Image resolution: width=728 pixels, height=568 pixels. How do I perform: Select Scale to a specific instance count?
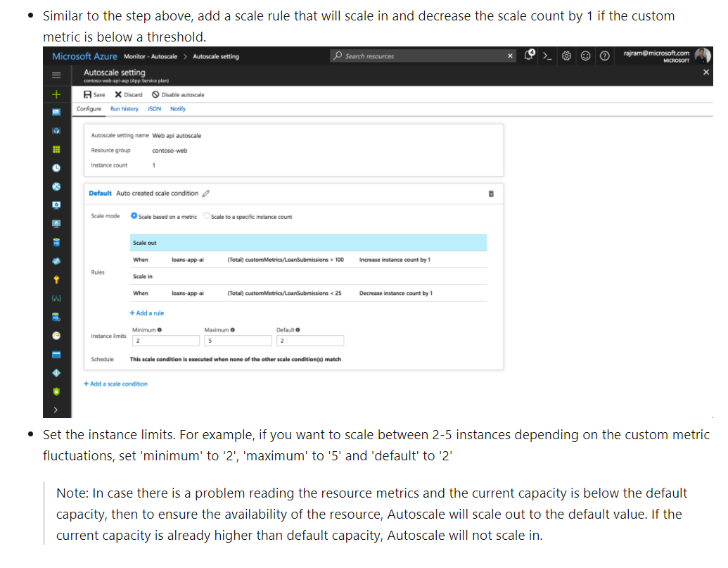pyautogui.click(x=207, y=216)
